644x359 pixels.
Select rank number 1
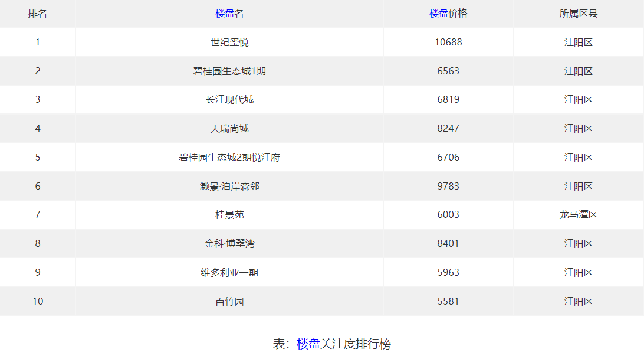pyautogui.click(x=38, y=43)
